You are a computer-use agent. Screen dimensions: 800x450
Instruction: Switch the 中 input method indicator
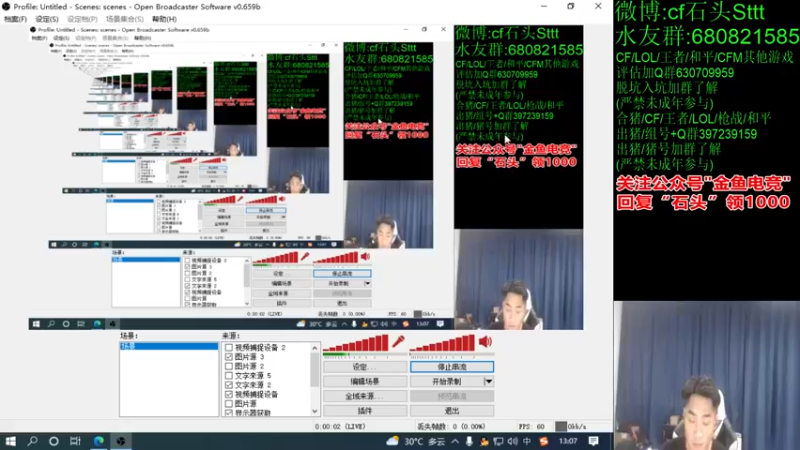(x=527, y=441)
